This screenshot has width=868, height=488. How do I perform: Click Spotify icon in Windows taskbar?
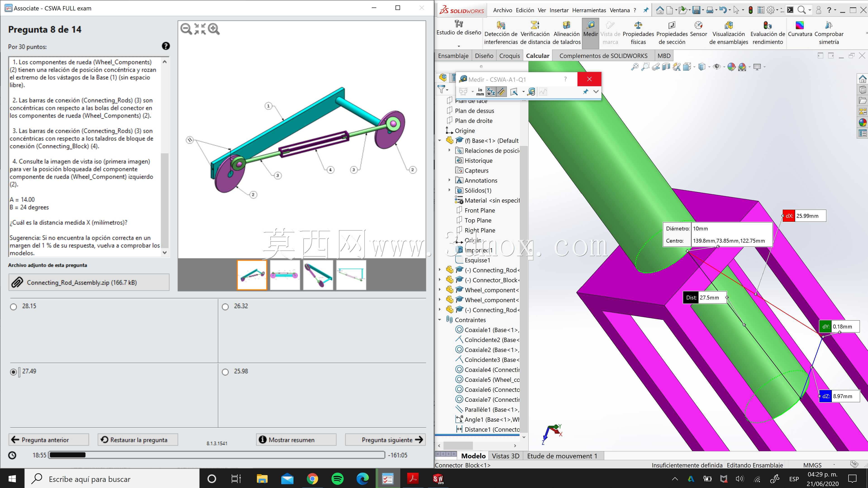(x=337, y=478)
